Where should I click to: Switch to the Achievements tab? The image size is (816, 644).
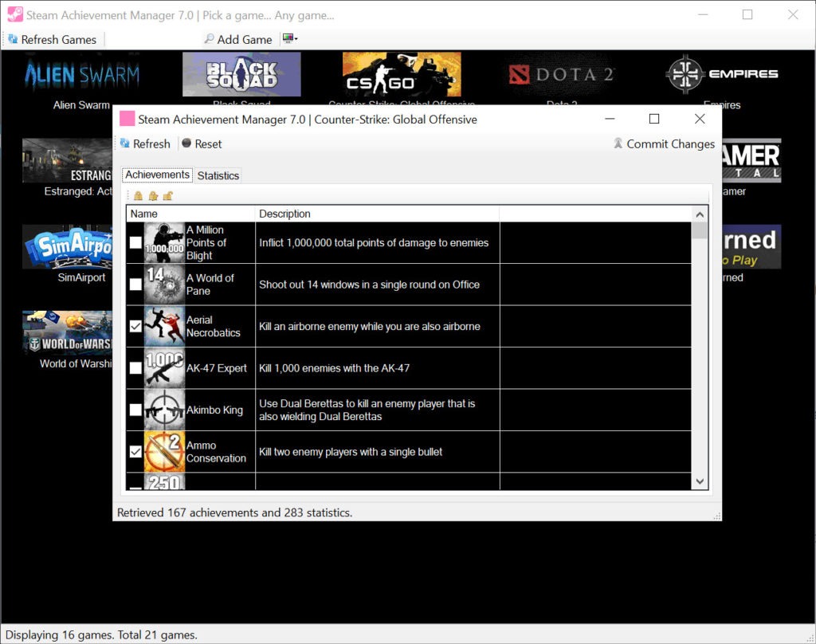[157, 175]
